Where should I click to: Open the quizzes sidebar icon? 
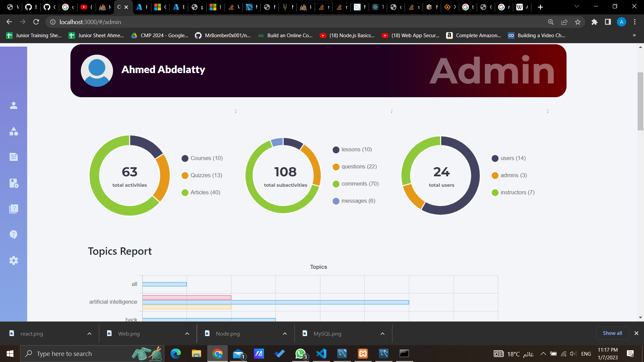(13, 209)
